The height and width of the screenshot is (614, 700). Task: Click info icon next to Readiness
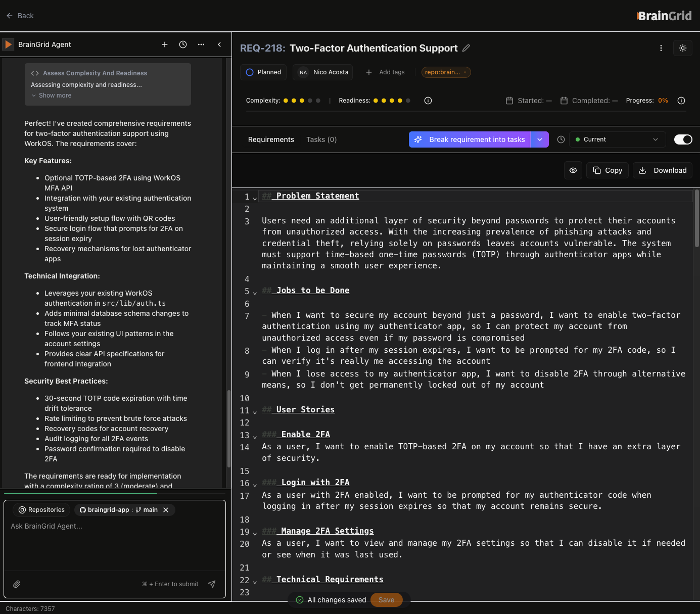(x=428, y=101)
